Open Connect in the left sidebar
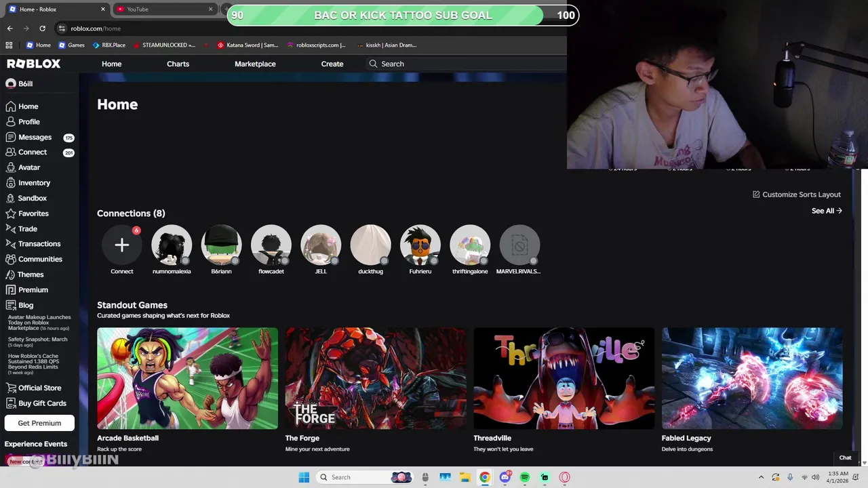868x488 pixels. tap(26, 152)
